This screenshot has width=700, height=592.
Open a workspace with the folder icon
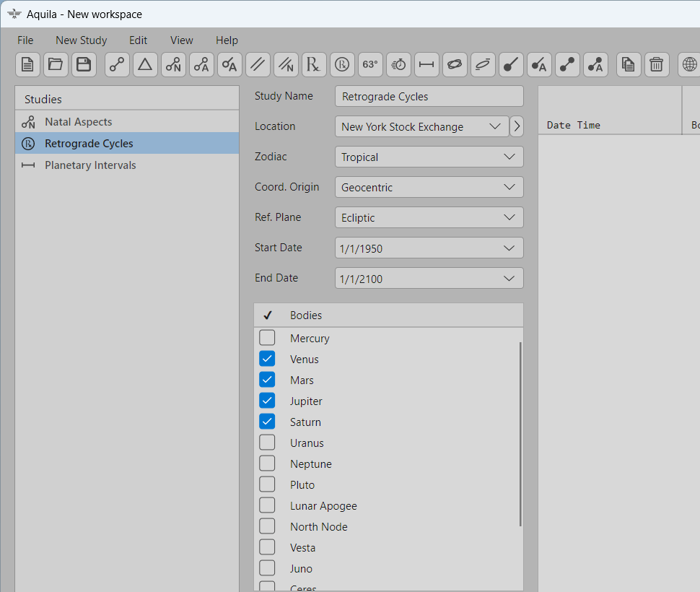pyautogui.click(x=56, y=65)
